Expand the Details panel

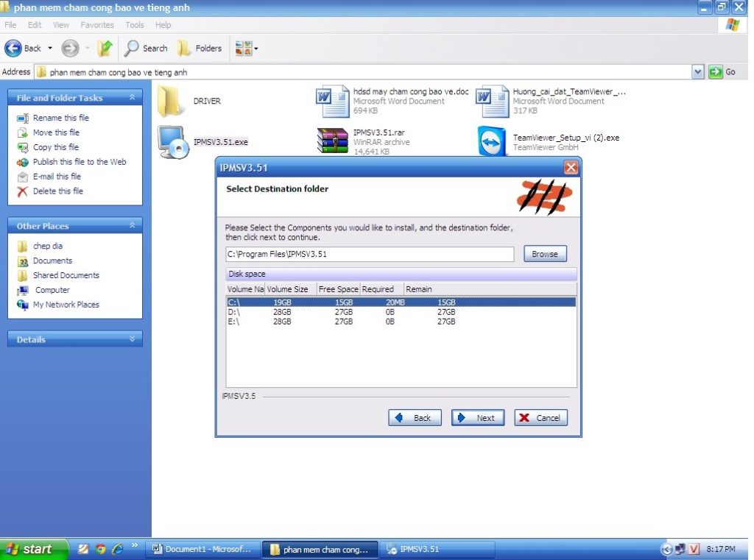pos(133,339)
